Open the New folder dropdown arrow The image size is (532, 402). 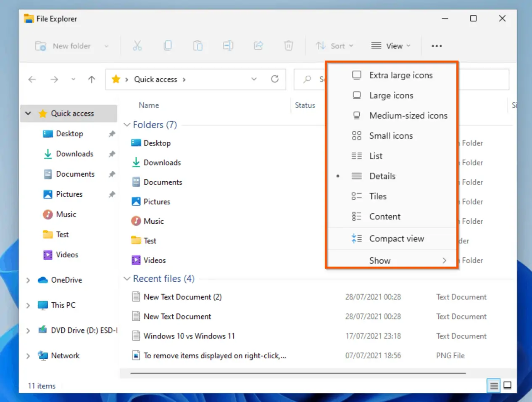tap(106, 46)
